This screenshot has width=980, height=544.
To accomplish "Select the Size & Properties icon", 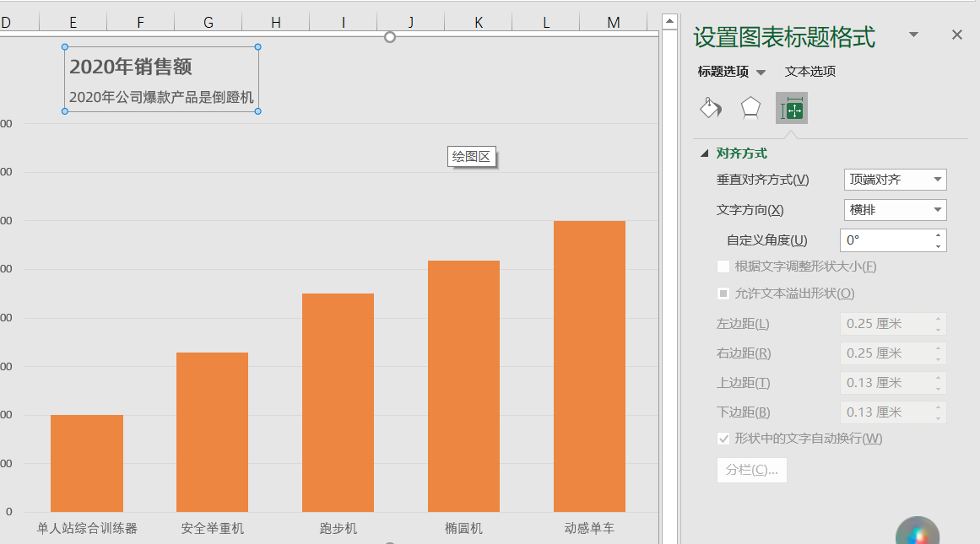I will click(792, 108).
